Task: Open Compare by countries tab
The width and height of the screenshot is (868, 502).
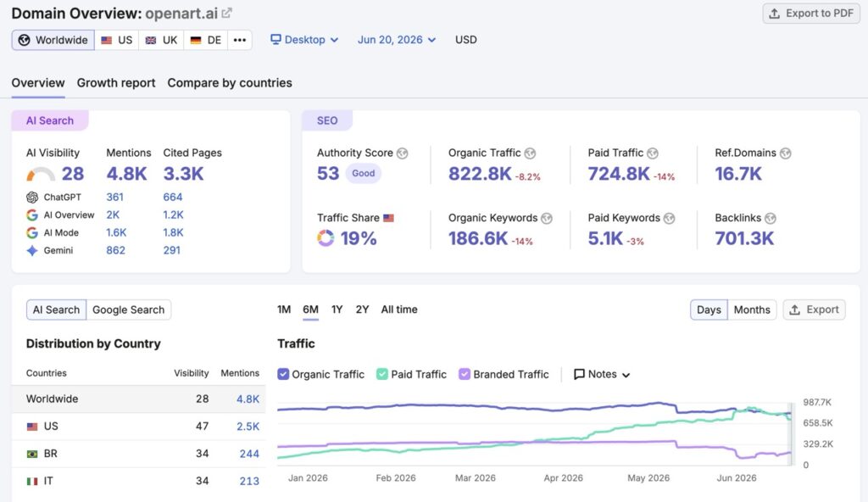Action: click(230, 83)
